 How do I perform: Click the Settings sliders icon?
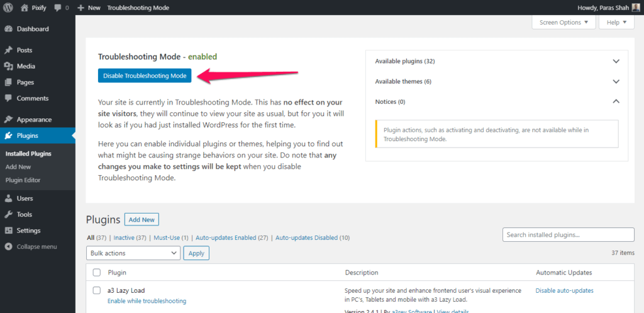pos(8,230)
